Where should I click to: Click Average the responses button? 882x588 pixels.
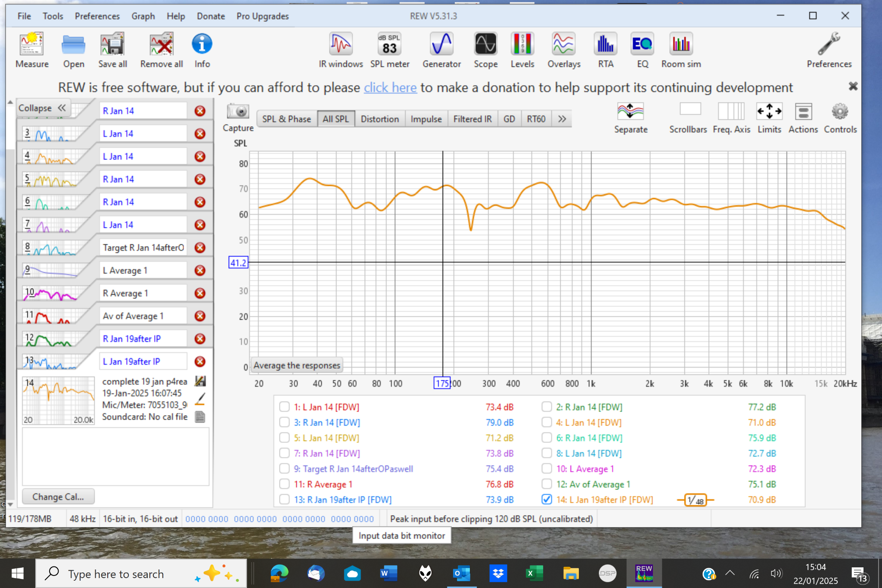[x=297, y=365]
